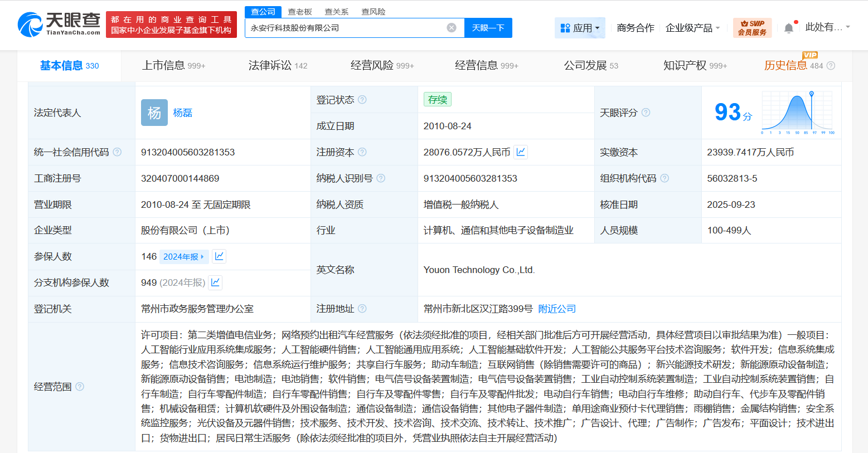Click the notification bell icon
Screen dimensions: 868x453
click(x=789, y=26)
